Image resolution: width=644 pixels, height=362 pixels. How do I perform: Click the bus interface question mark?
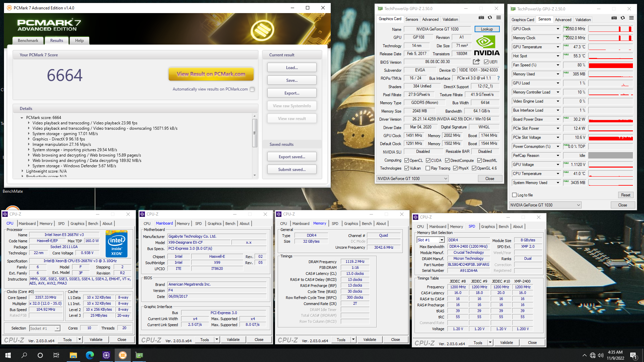498,78
